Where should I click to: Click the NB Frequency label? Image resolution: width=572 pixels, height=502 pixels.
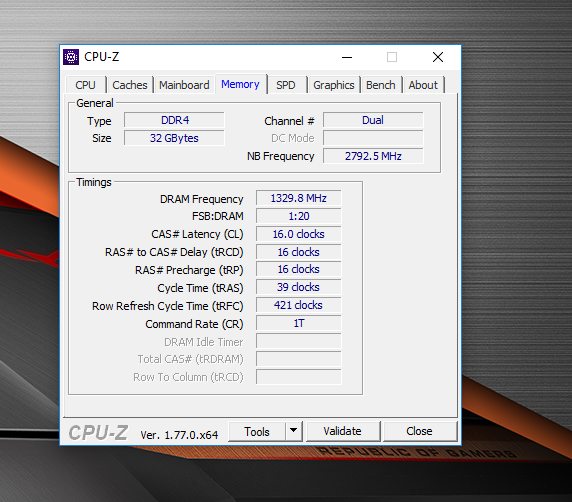[x=281, y=157]
